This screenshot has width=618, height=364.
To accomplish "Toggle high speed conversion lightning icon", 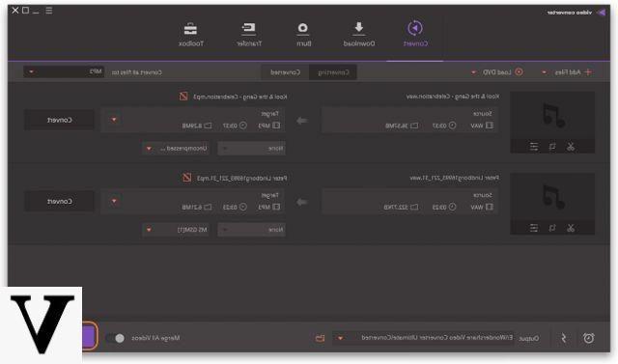I will pyautogui.click(x=564, y=338).
